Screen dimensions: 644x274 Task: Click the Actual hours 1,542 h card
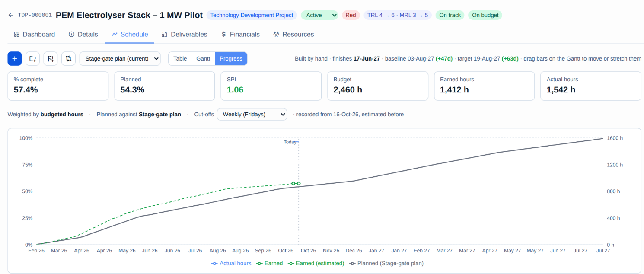point(591,86)
